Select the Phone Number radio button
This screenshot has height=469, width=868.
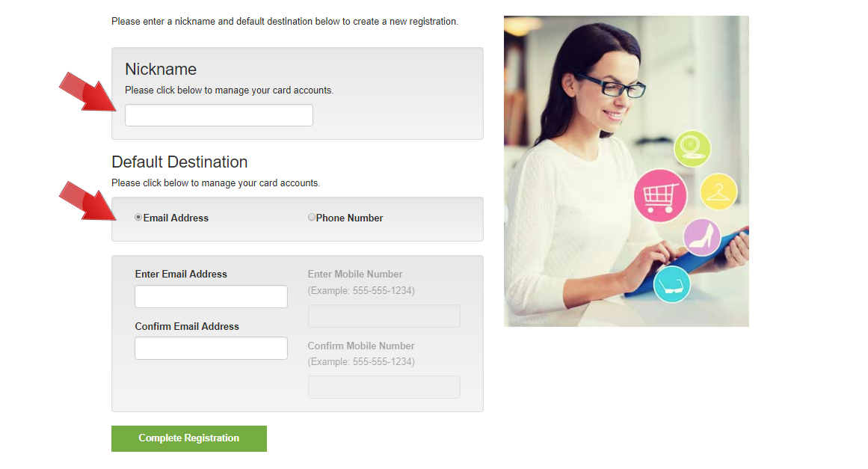coord(312,218)
